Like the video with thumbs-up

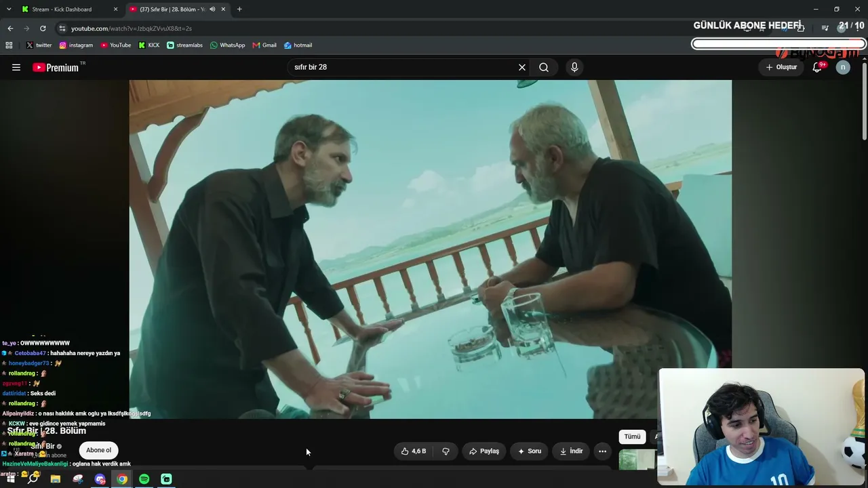(414, 451)
